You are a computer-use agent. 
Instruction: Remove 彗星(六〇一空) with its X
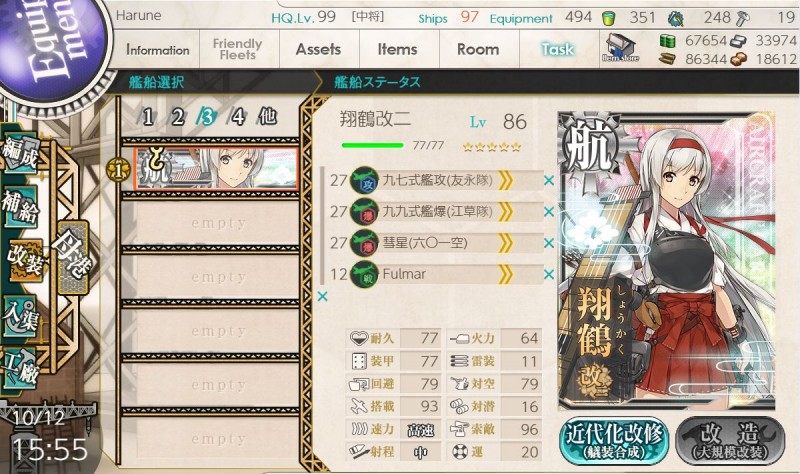pos(549,243)
